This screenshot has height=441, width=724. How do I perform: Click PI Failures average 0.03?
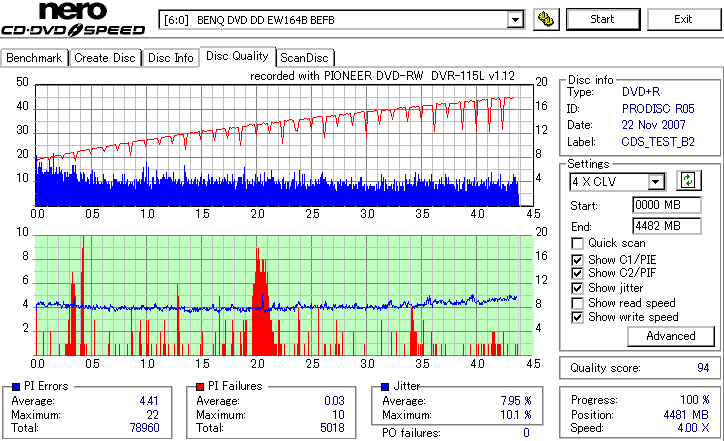pos(334,401)
